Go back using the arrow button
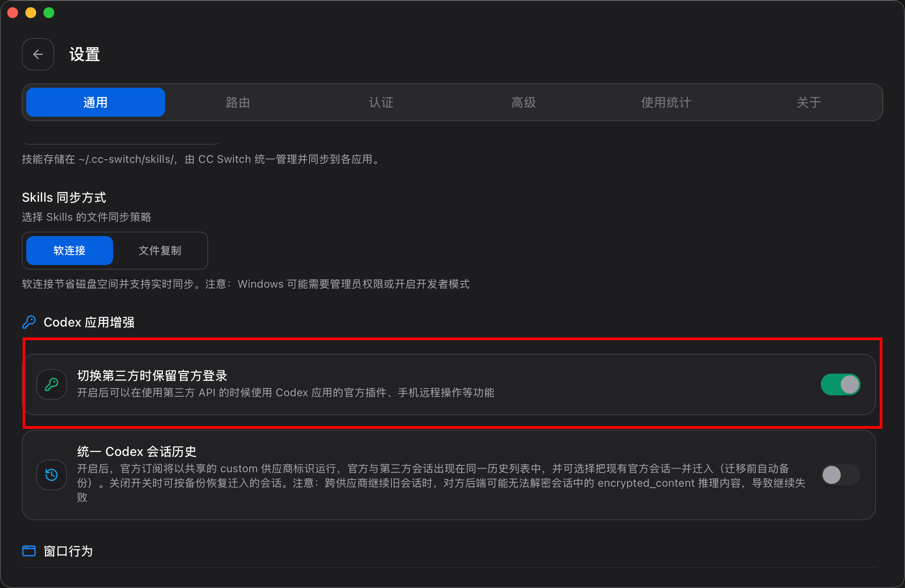 click(38, 54)
